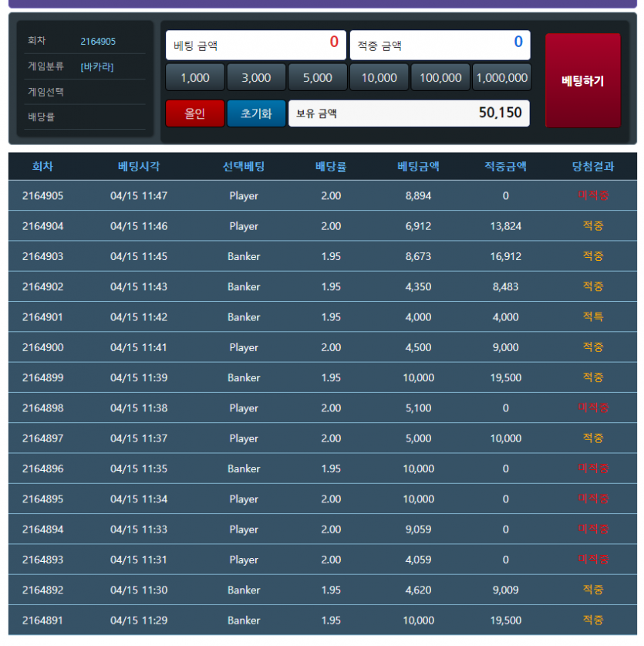Click the 1,000 bet amount button
Image resolution: width=644 pixels, height=646 pixels.
click(194, 78)
